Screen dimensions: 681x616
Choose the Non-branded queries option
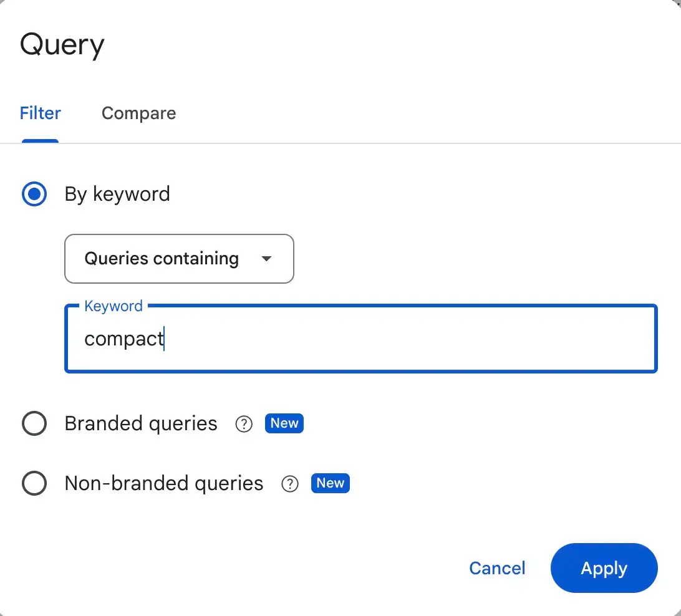pos(34,483)
